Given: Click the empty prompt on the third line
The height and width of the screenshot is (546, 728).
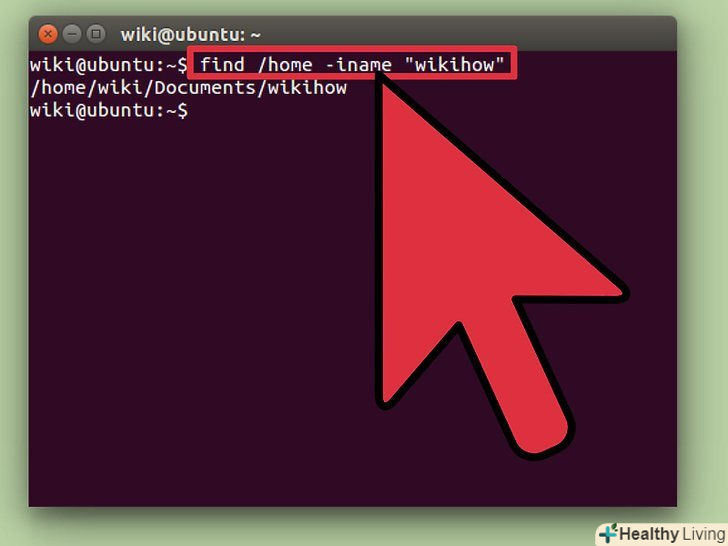Looking at the screenshot, I should (x=109, y=110).
